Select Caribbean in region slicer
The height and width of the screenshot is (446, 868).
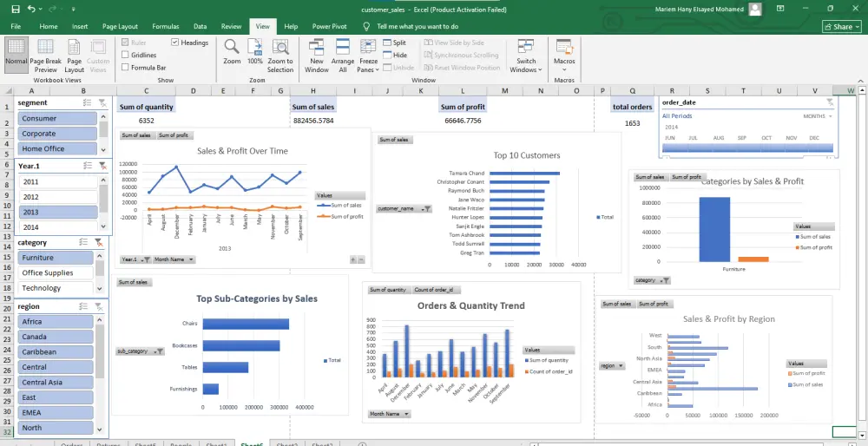click(56, 351)
